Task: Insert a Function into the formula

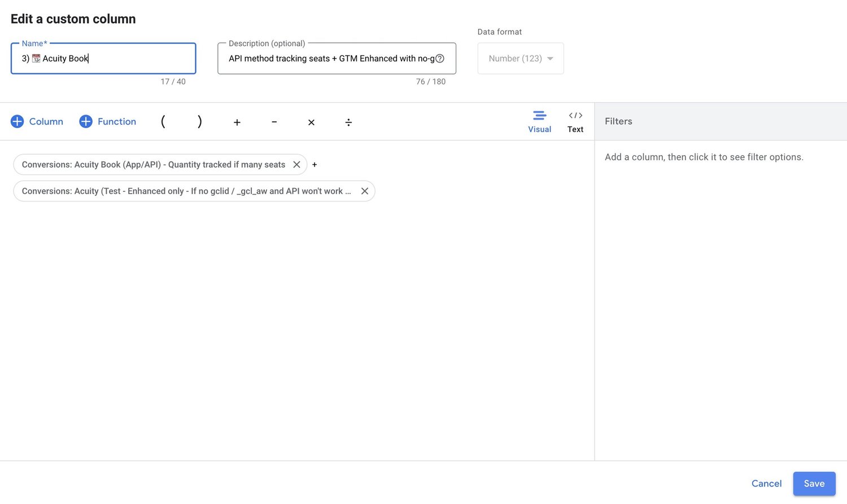Action: tap(108, 121)
